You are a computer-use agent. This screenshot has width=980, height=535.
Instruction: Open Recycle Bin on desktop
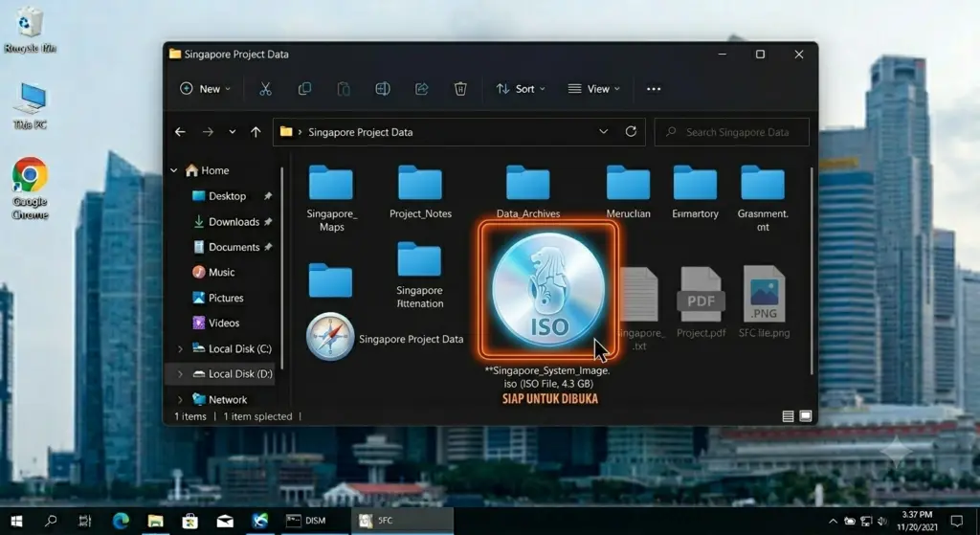[30, 30]
